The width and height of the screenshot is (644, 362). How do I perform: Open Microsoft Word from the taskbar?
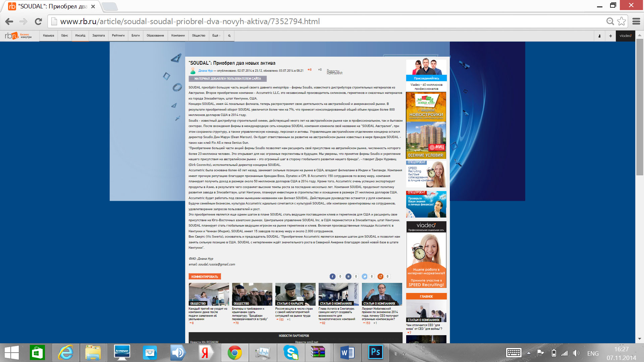[347, 353]
